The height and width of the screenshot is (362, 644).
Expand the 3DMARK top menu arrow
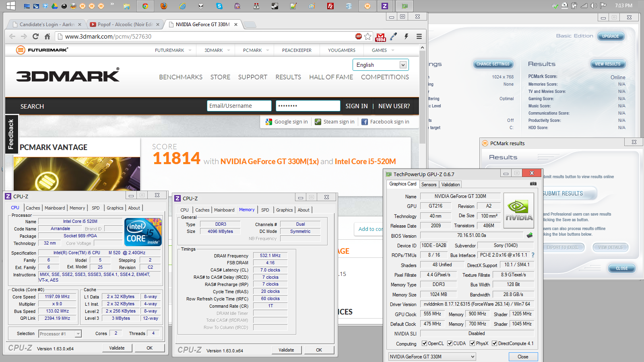[x=229, y=50]
